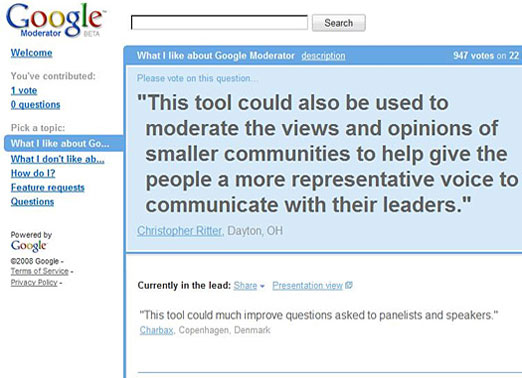The image size is (522, 378).
Task: Open the 1 vote link
Action: pos(24,90)
